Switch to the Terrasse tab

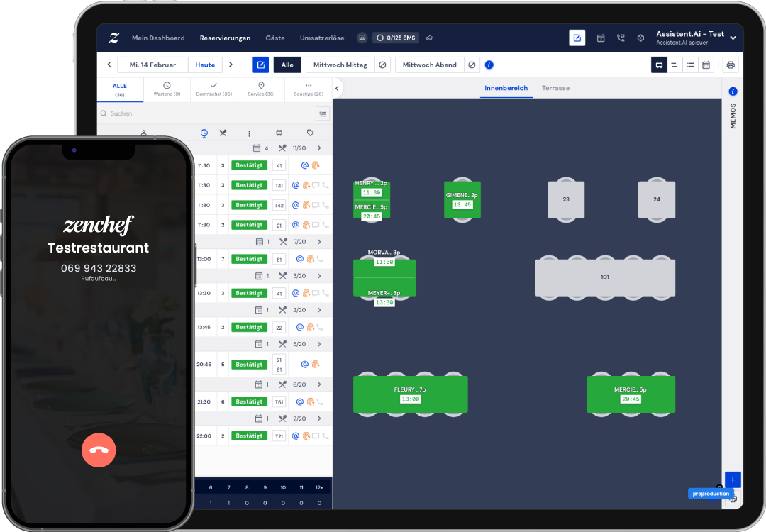(555, 88)
